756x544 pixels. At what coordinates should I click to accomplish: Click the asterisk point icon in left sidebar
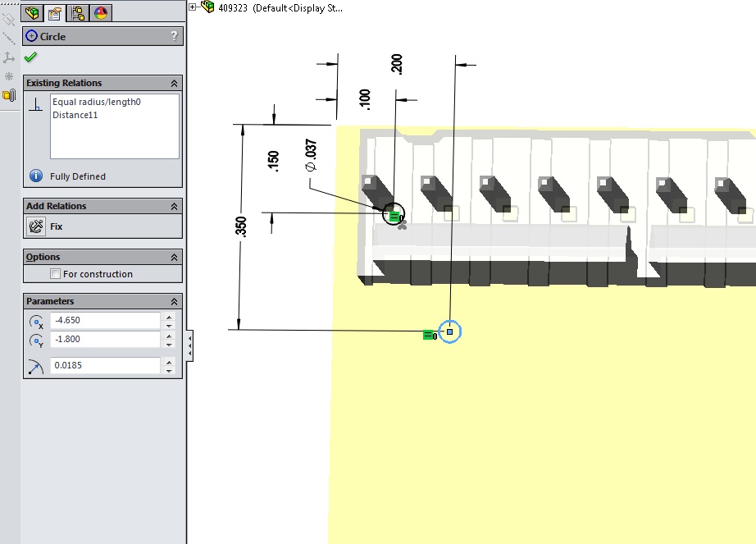tap(9, 76)
